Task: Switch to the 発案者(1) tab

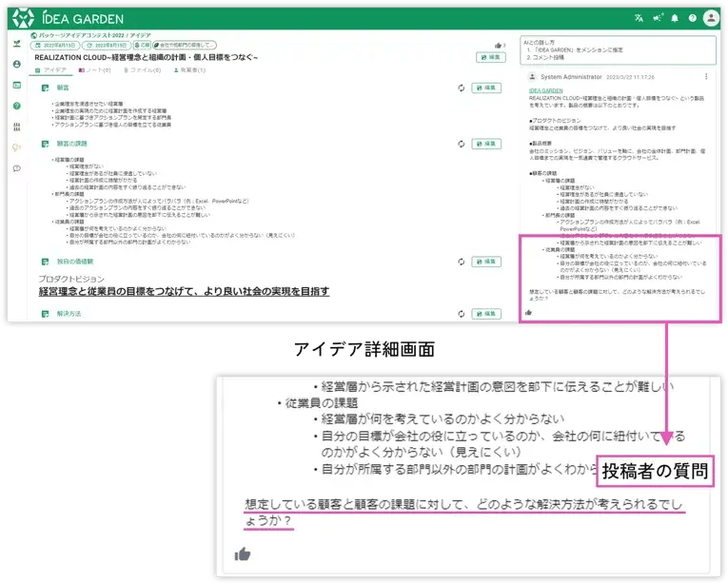Action: click(x=189, y=70)
